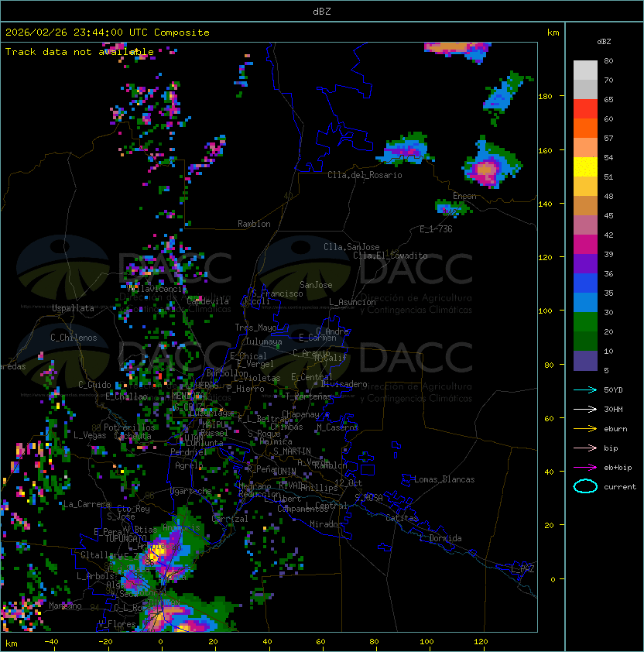Click the S_Francisco place label

tap(277, 293)
